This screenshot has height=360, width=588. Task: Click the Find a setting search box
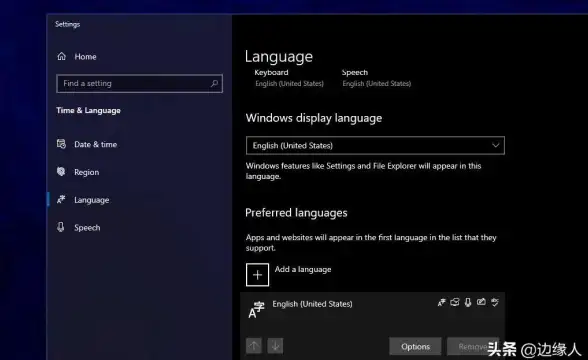[139, 83]
